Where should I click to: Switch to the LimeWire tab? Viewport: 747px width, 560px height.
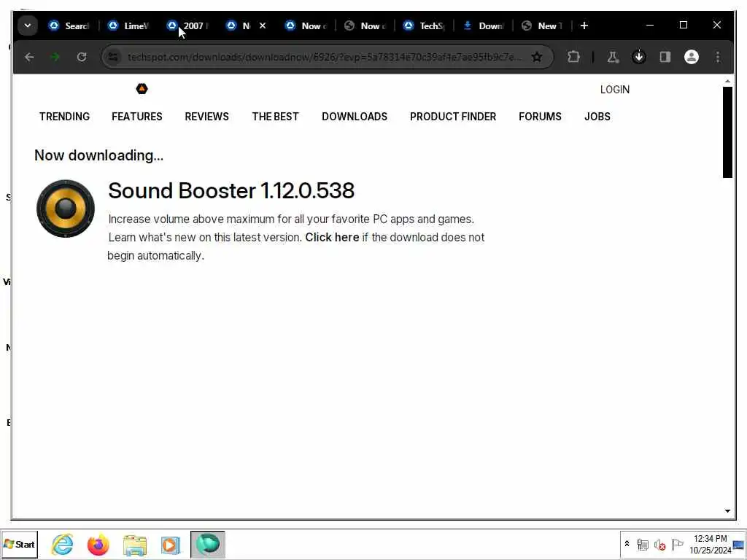tap(128, 26)
